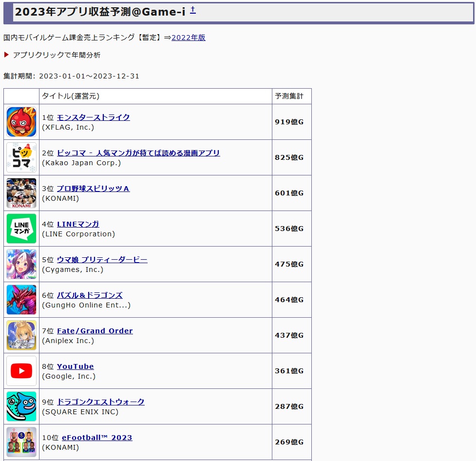
Task: Open the LINEマンガ link
Action: [78, 224]
